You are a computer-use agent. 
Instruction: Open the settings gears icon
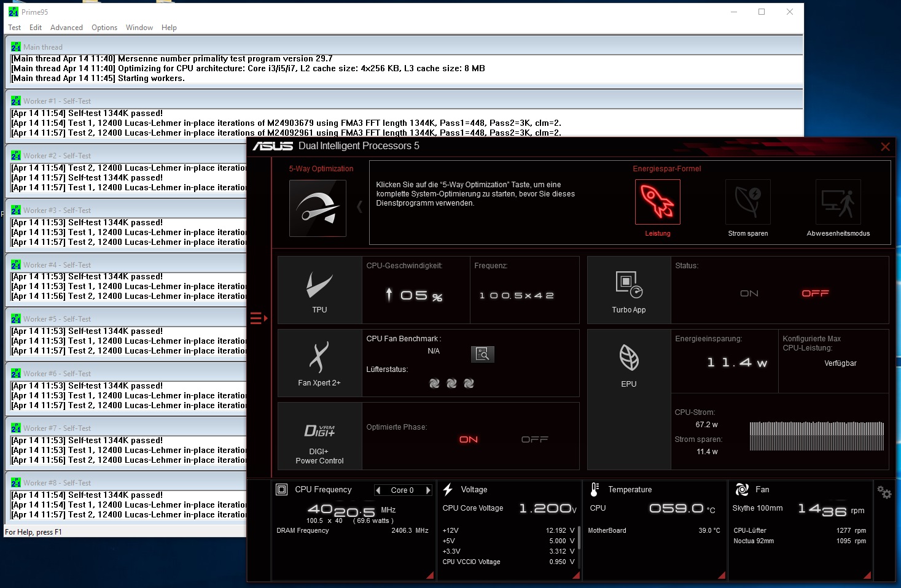[884, 492]
